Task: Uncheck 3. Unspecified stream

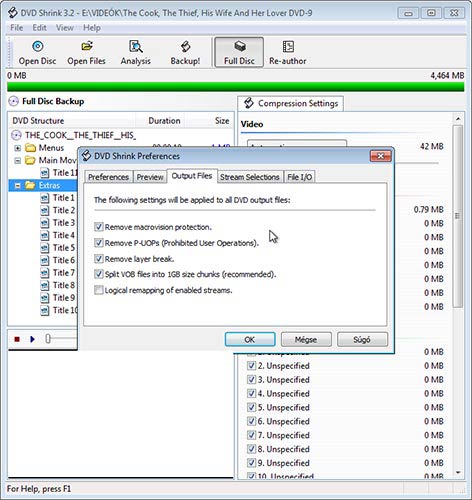Action: (251, 380)
